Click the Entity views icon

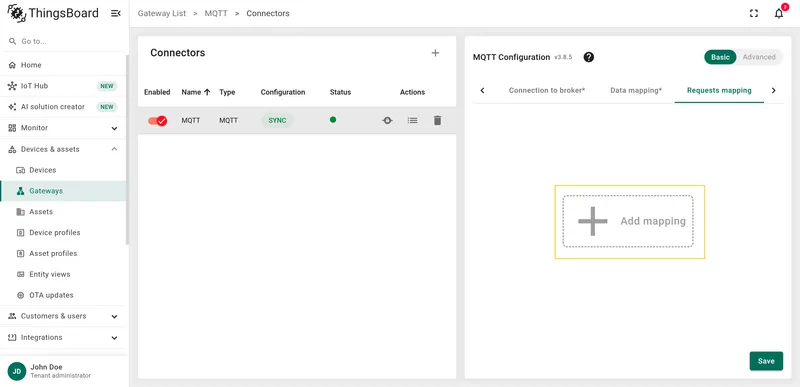pos(21,275)
